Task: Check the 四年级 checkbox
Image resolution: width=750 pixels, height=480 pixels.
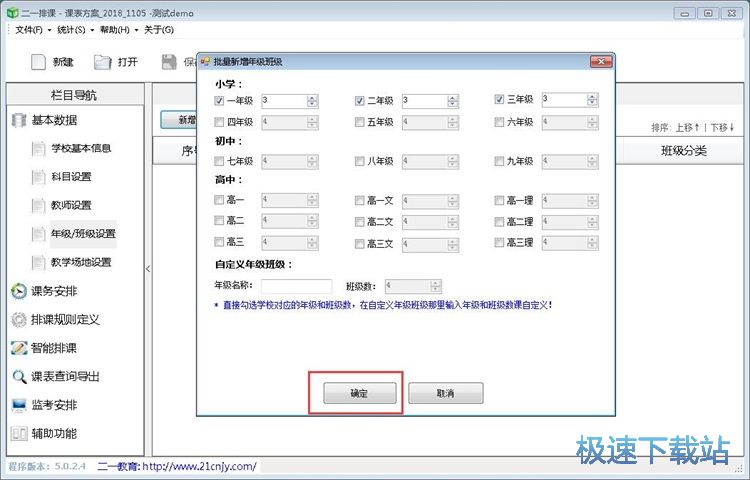Action: (x=219, y=122)
